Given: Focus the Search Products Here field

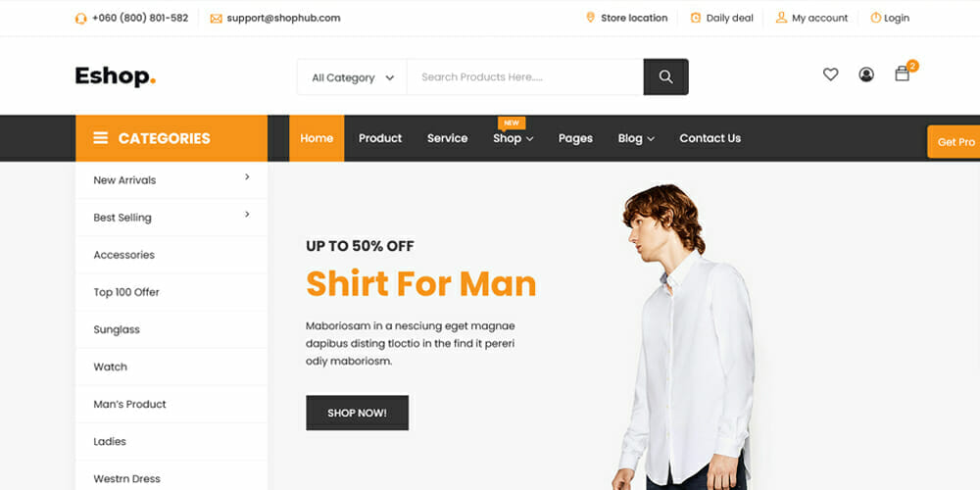Looking at the screenshot, I should point(525,76).
